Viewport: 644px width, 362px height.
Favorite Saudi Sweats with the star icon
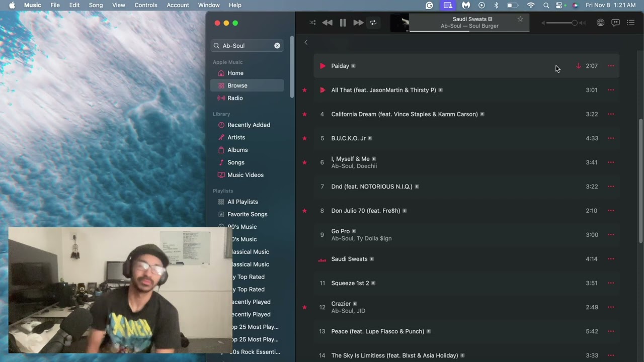point(520,19)
